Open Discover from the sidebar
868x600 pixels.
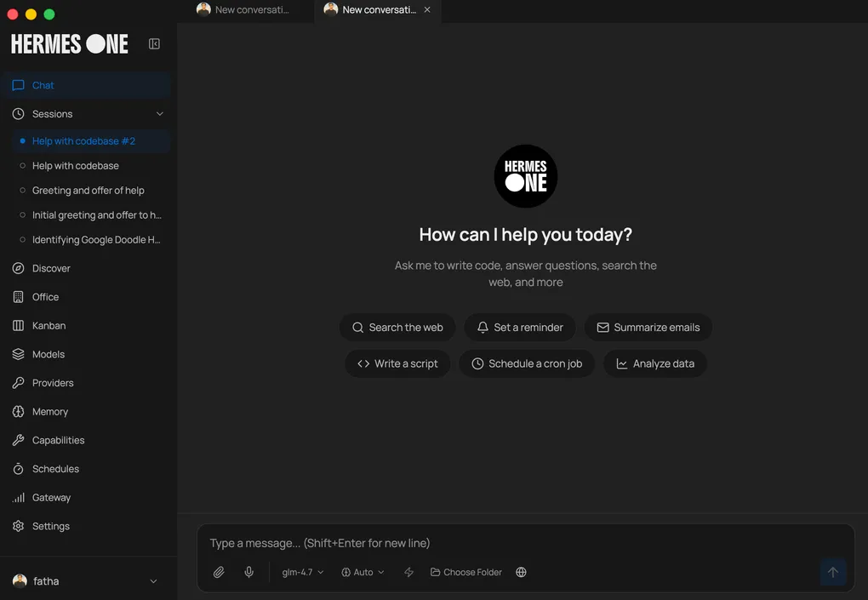point(88,268)
